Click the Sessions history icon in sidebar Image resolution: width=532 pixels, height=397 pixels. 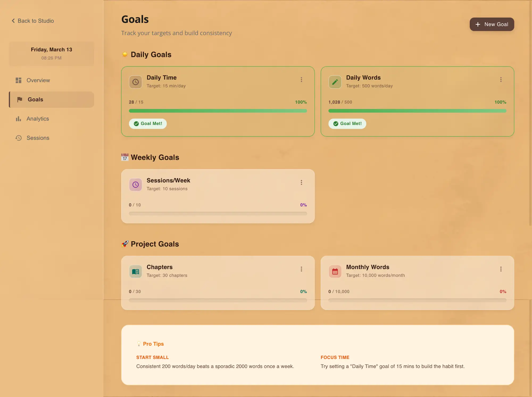tap(18, 138)
